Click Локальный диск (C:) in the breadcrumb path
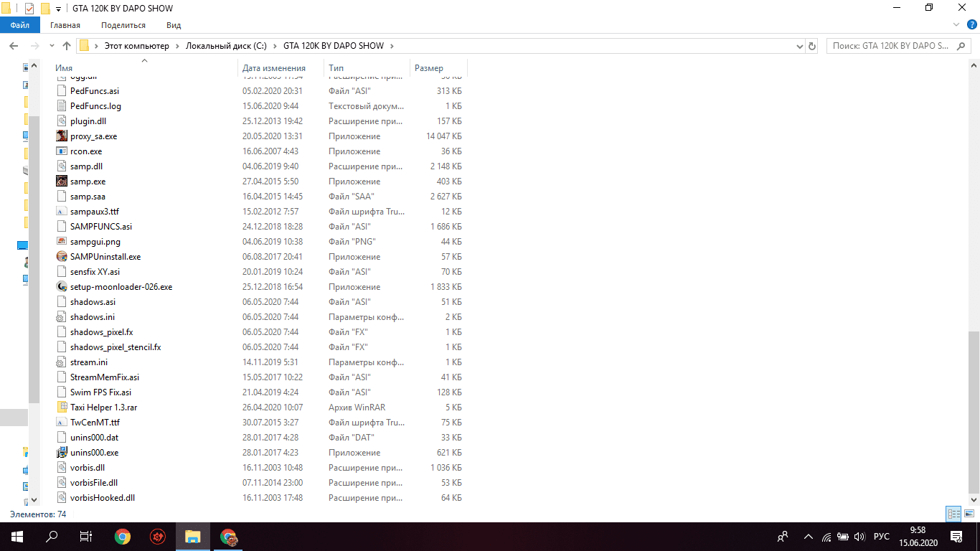 point(225,46)
